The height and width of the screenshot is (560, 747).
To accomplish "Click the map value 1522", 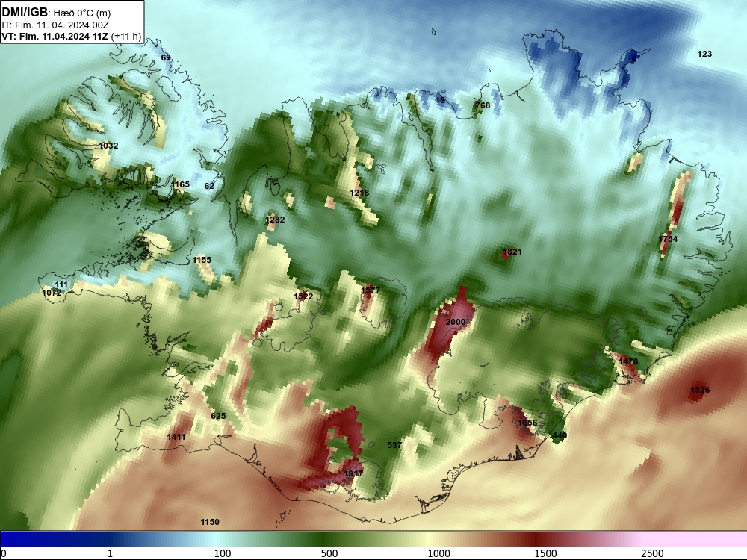I will coord(303,296).
